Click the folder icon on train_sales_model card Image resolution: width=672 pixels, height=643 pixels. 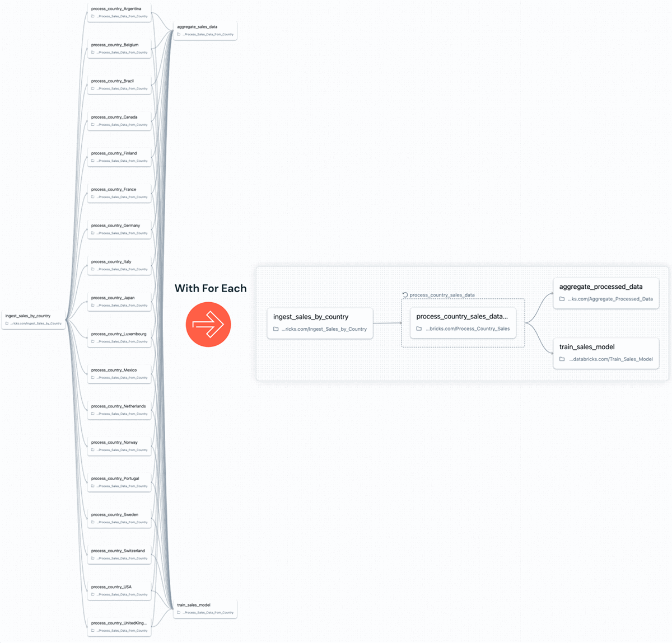562,359
